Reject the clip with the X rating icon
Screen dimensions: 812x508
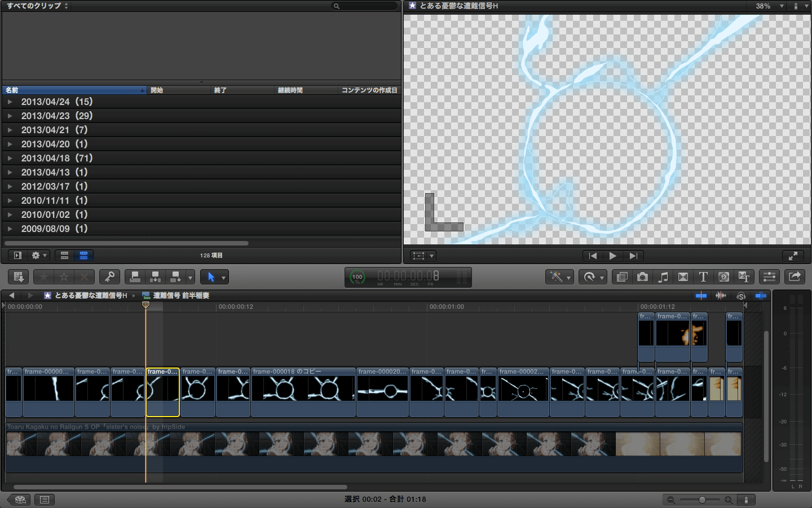[85, 277]
